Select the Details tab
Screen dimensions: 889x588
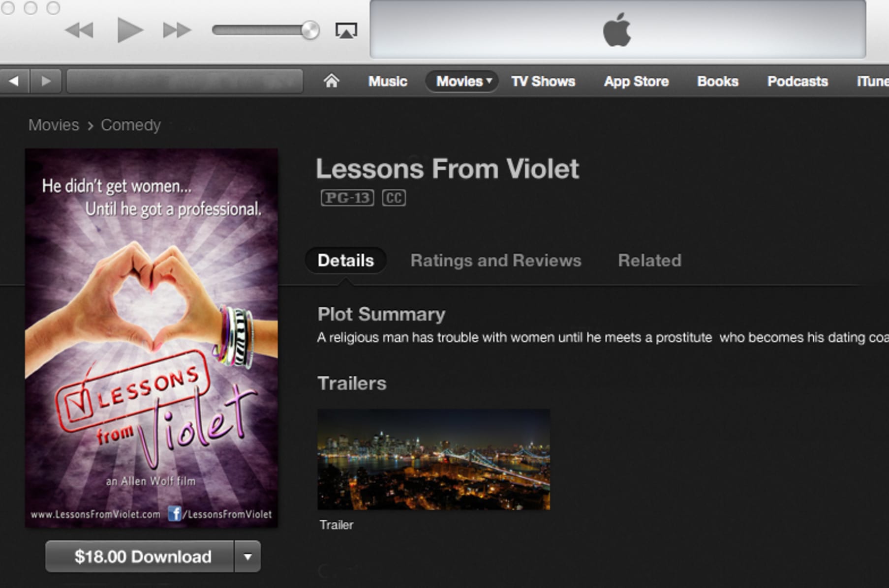tap(345, 260)
